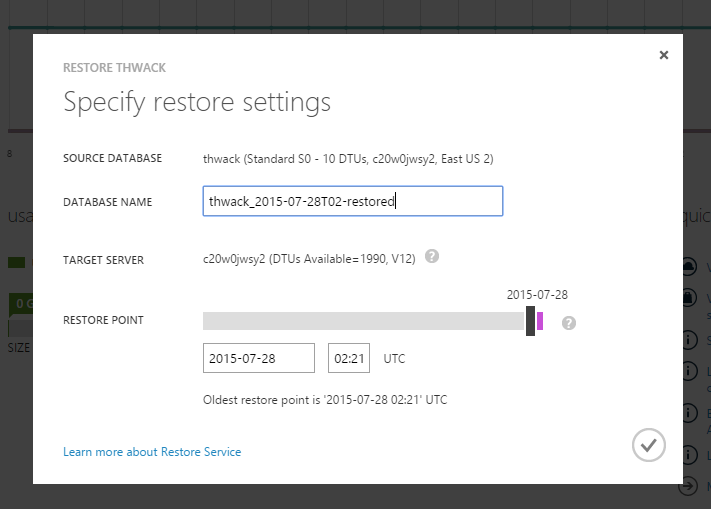This screenshot has width=711, height=509.
Task: Open help icon next to restore slider
Action: click(x=569, y=323)
